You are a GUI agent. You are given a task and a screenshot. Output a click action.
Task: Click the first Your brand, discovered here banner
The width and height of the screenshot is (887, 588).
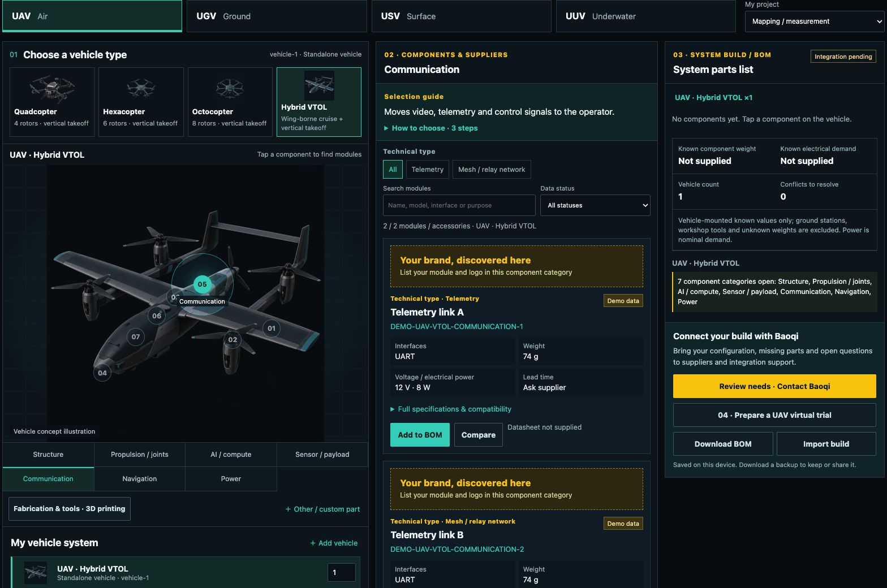(x=516, y=266)
